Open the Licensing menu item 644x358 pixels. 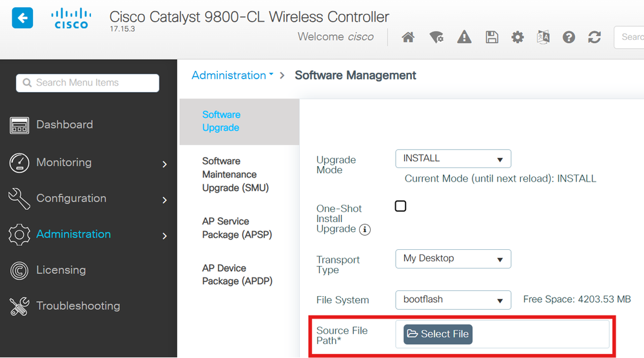pos(61,270)
